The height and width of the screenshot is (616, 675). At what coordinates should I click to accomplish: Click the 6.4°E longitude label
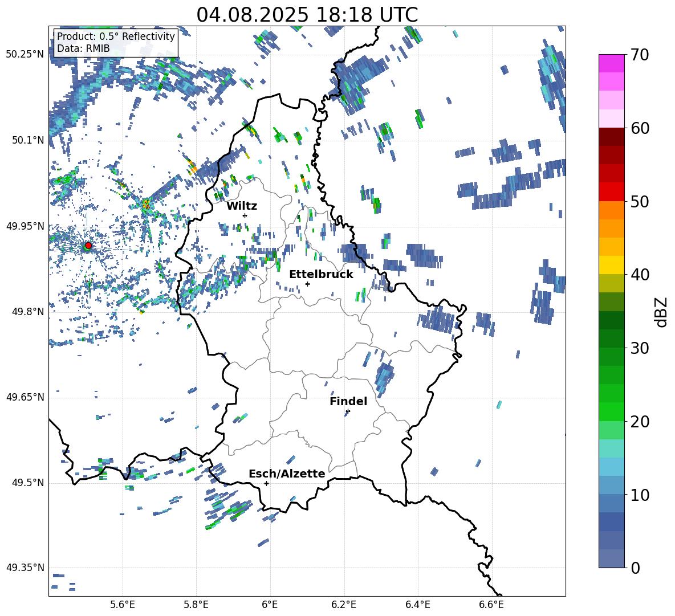(417, 605)
